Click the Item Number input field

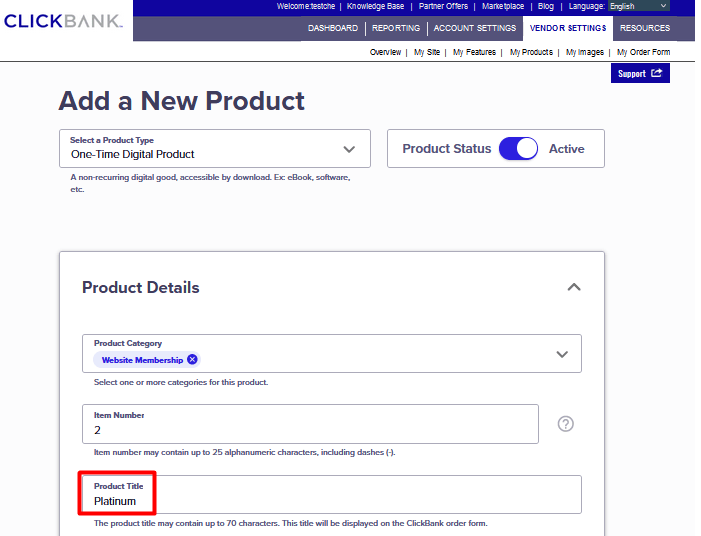tap(310, 424)
